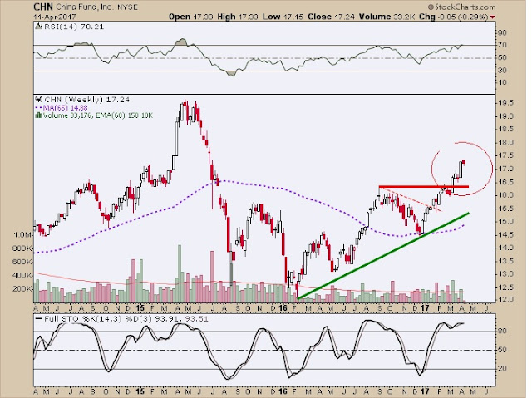Click year '17' on the stochastic panel date axis
The width and height of the screenshot is (532, 398).
click(x=425, y=391)
